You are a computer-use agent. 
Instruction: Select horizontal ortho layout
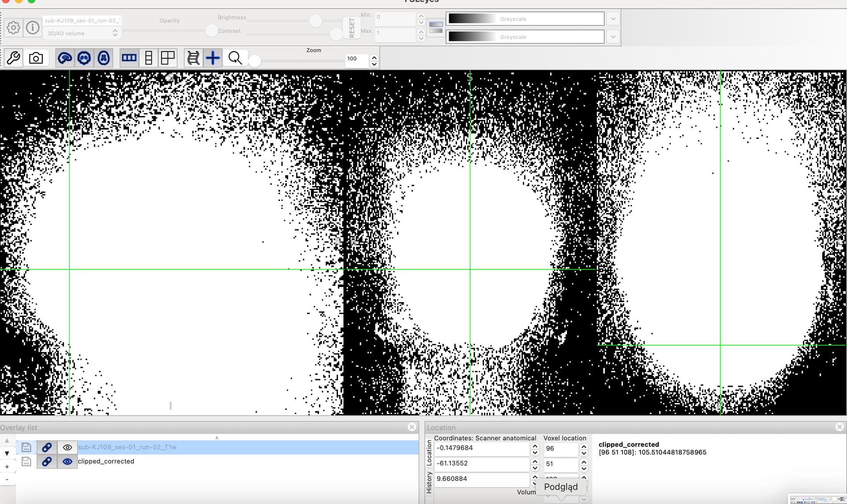pos(129,58)
